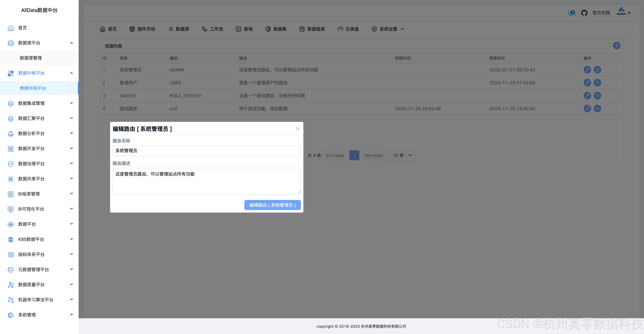Click the 数据共享平台 network icon
The height and width of the screenshot is (334, 644).
coord(10,179)
